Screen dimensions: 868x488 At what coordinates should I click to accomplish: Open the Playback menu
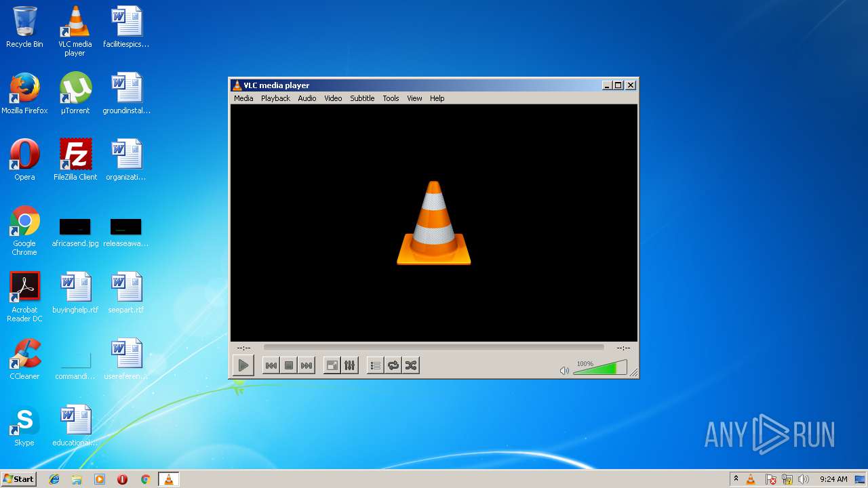pyautogui.click(x=275, y=98)
